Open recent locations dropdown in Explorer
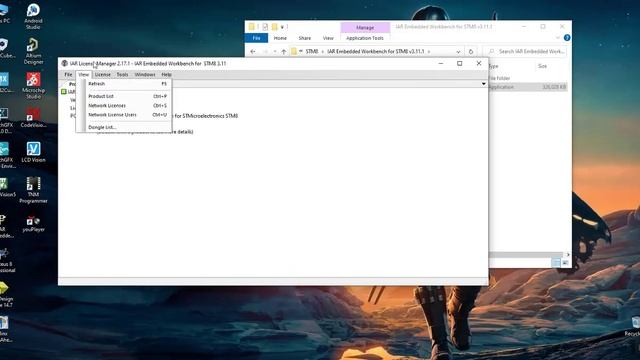Viewport: 640px width, 360px height. [275, 51]
